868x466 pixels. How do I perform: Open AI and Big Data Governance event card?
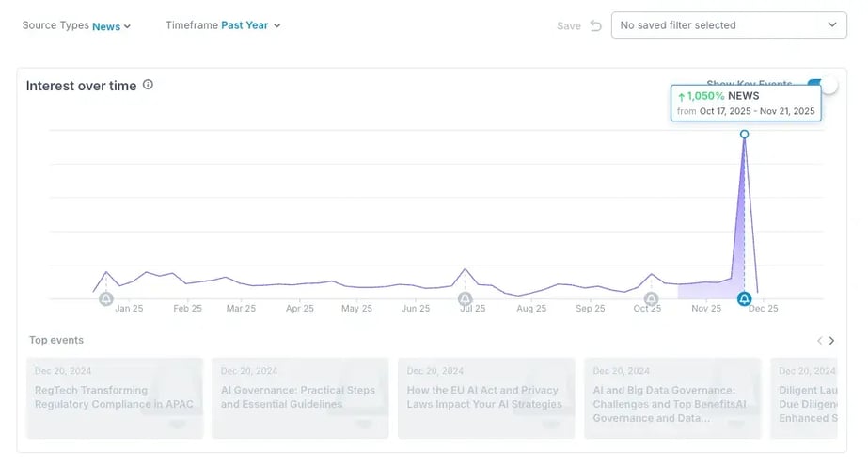671,397
